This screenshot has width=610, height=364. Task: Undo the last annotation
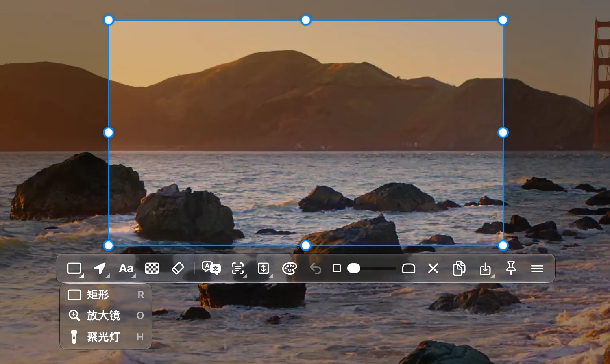[316, 269]
